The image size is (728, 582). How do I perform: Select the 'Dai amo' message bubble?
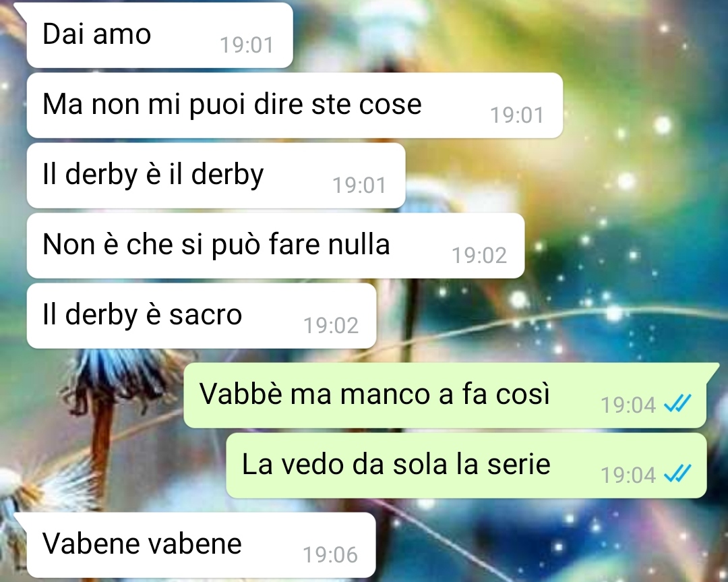point(160,35)
